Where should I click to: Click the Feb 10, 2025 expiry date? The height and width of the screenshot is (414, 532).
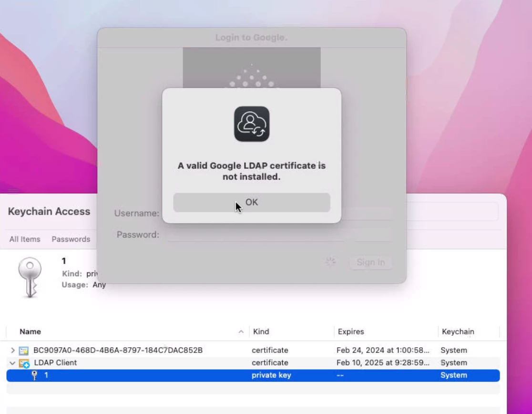pos(383,363)
